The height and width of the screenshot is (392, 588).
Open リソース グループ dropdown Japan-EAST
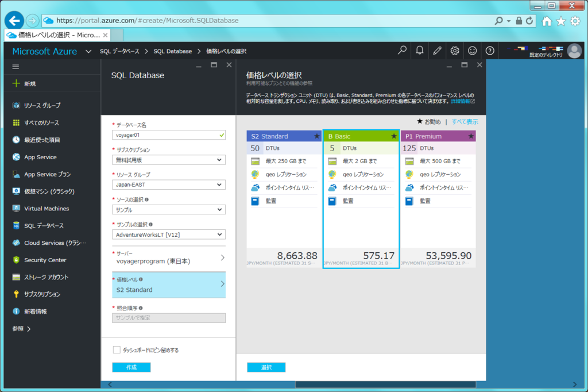[x=169, y=185]
